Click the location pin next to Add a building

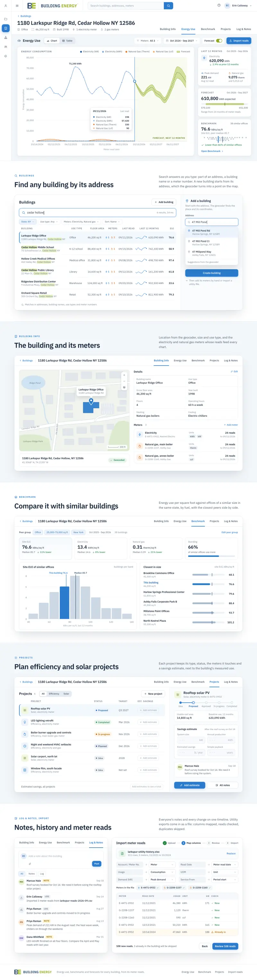(x=187, y=201)
